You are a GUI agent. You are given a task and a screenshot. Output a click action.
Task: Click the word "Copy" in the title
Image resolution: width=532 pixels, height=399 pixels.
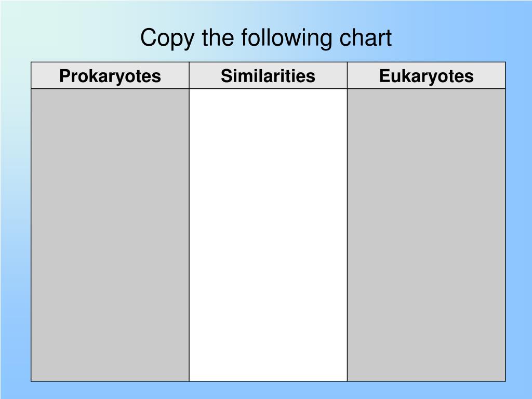click(x=167, y=38)
